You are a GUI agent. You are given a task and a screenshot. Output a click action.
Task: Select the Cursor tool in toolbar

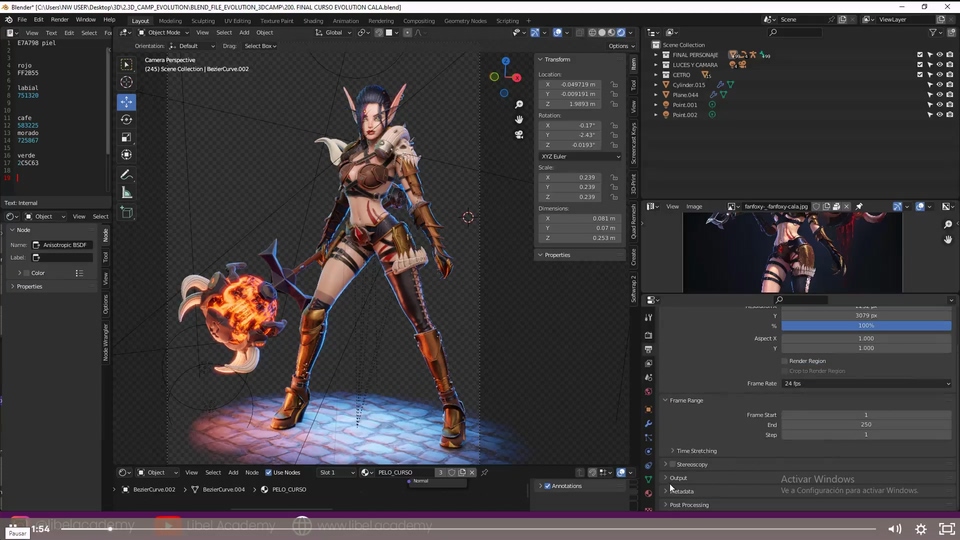127,82
